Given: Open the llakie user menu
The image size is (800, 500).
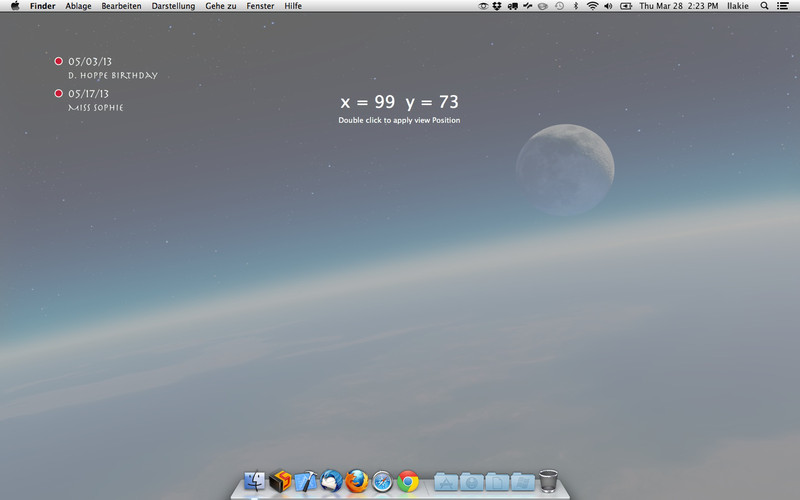Looking at the screenshot, I should pyautogui.click(x=738, y=6).
